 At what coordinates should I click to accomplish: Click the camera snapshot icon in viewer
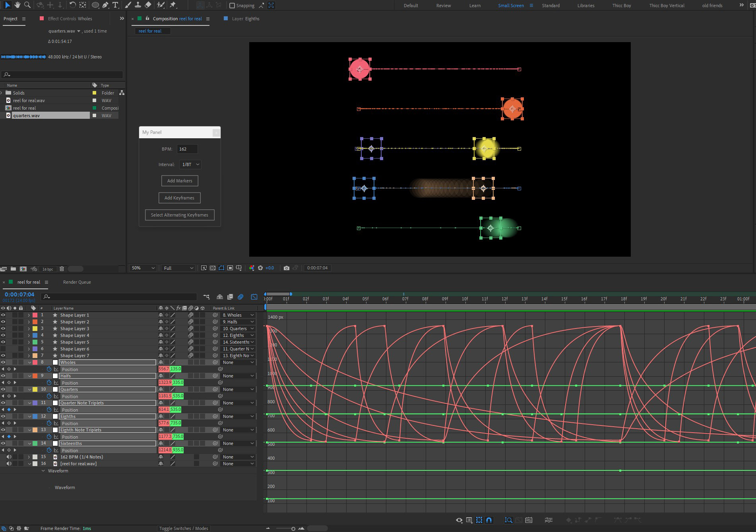pyautogui.click(x=287, y=268)
